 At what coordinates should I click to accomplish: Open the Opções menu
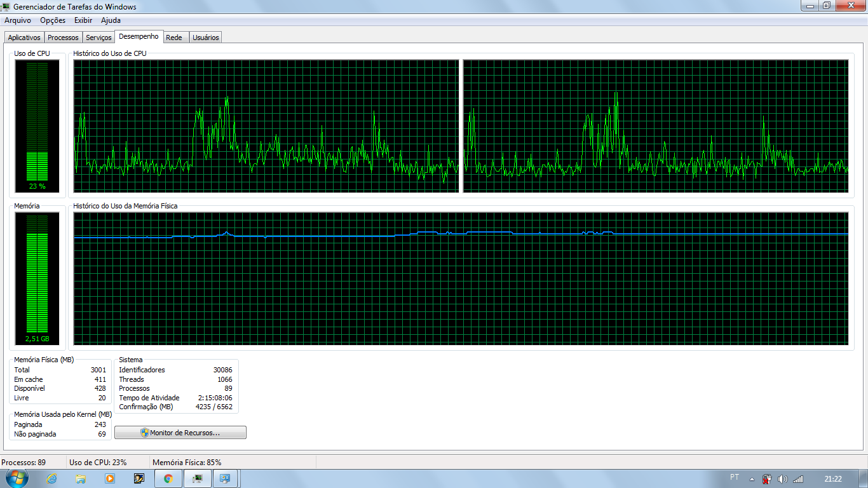point(53,20)
